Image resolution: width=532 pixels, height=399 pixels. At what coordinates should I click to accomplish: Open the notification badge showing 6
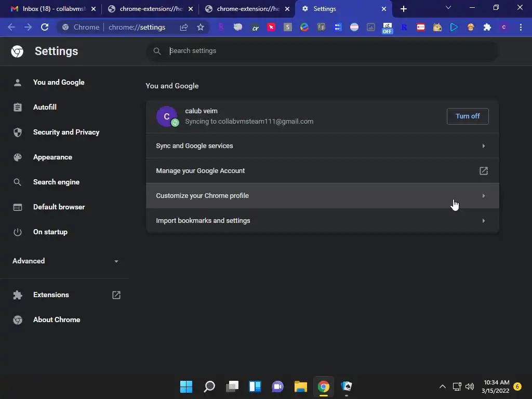[x=517, y=387]
